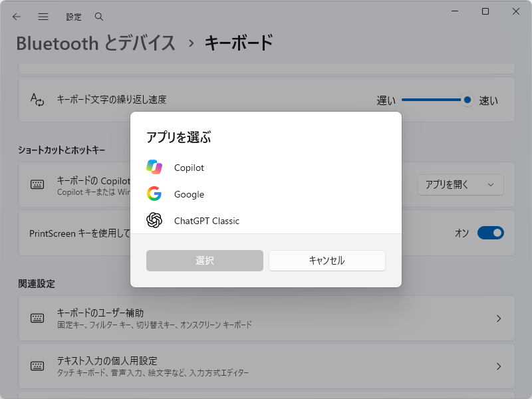Adjust the keyboard repeat speed slider
532x399 pixels.
(436, 100)
